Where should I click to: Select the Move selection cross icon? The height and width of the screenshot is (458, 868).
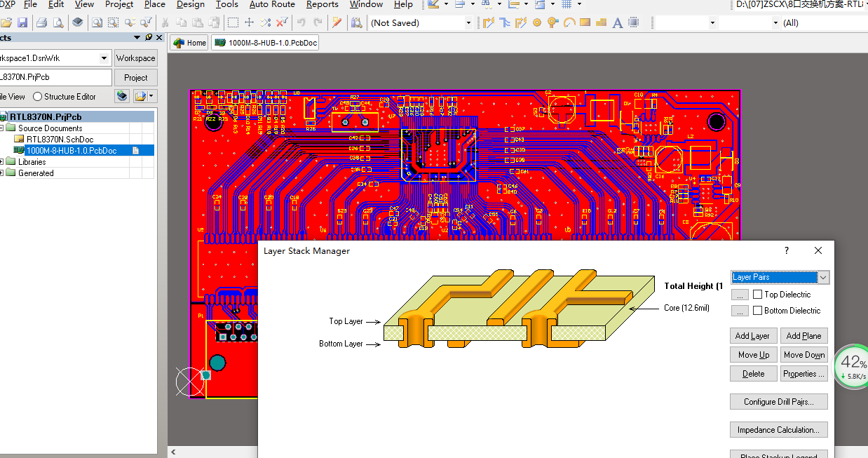249,22
